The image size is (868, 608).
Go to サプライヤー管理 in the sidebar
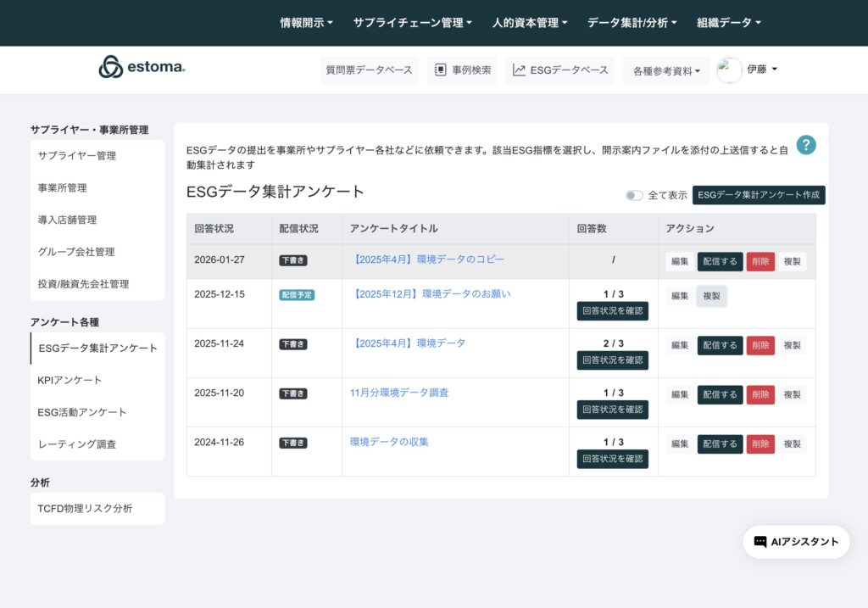77,156
